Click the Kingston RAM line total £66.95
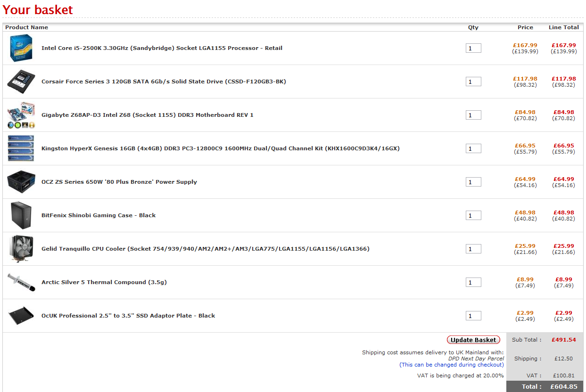586x392 pixels. [x=564, y=146]
